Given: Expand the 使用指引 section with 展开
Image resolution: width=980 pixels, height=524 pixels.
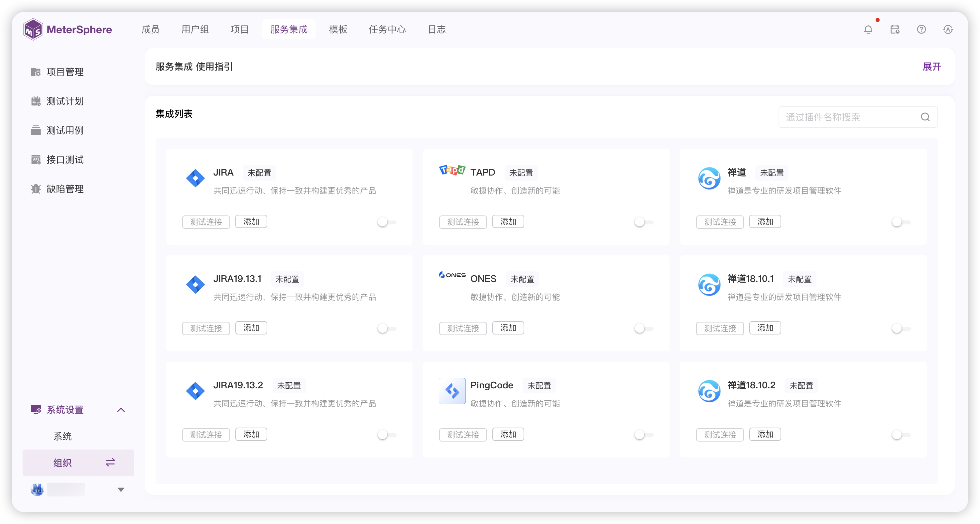Looking at the screenshot, I should [932, 66].
